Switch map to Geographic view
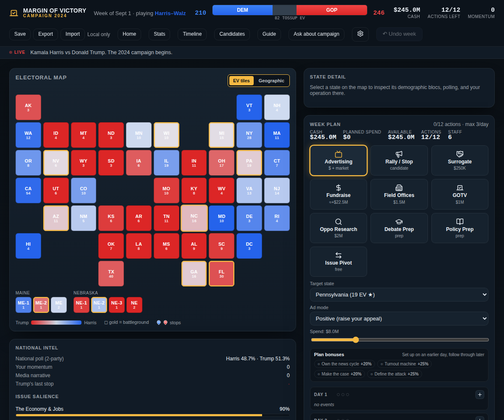 271,81
